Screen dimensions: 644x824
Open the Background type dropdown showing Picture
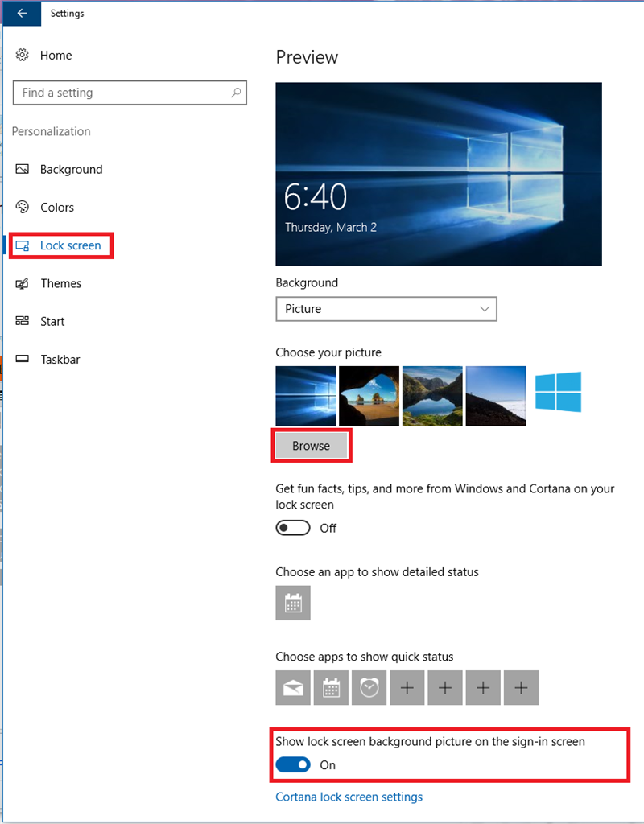coord(386,309)
